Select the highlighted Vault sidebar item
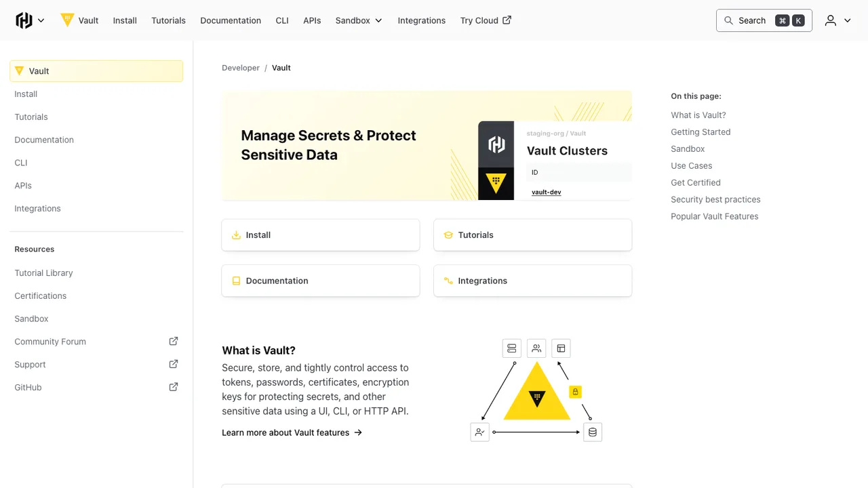The image size is (868, 488). [x=96, y=71]
